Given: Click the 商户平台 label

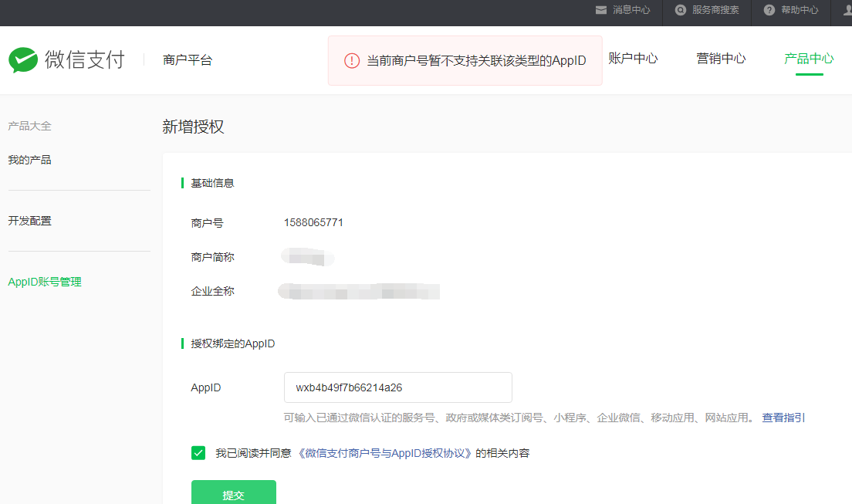Looking at the screenshot, I should coord(188,59).
